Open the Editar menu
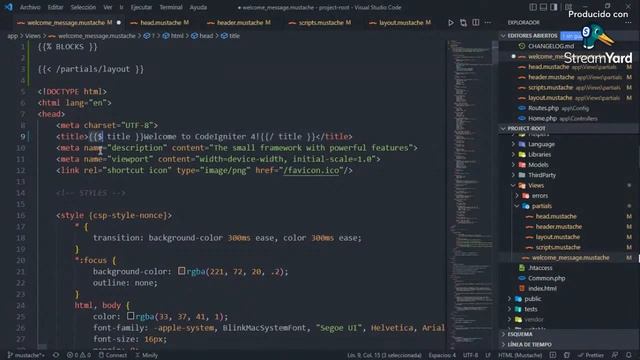 click(55, 7)
